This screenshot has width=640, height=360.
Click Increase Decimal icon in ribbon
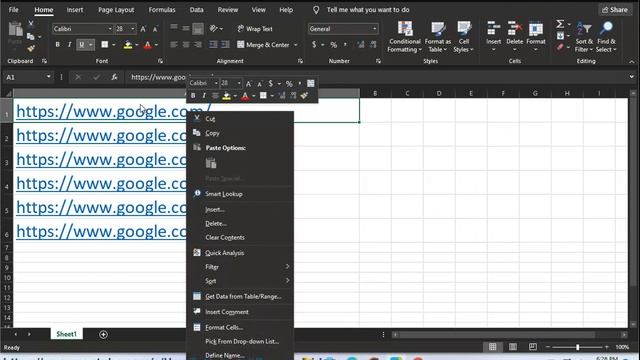click(361, 45)
